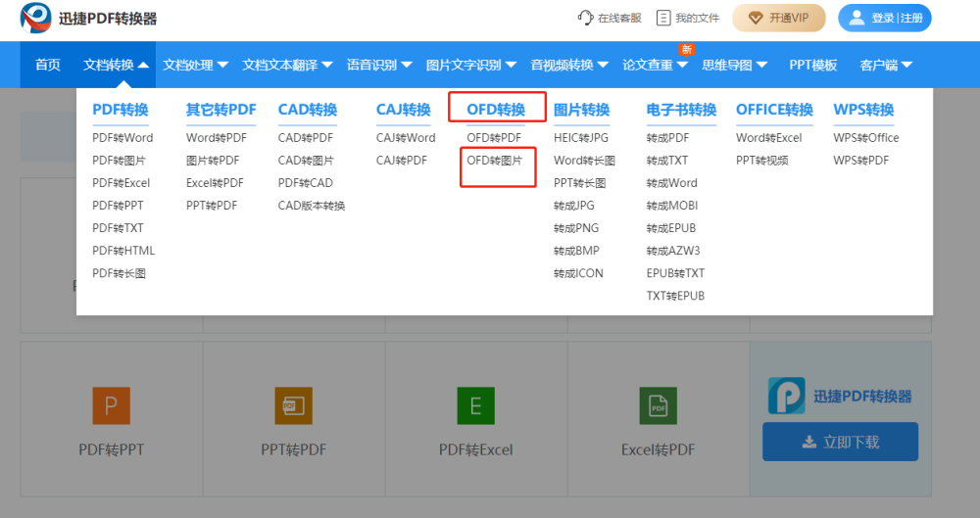Expand the 文档处理 dropdown
The width and height of the screenshot is (980, 518).
coord(196,65)
